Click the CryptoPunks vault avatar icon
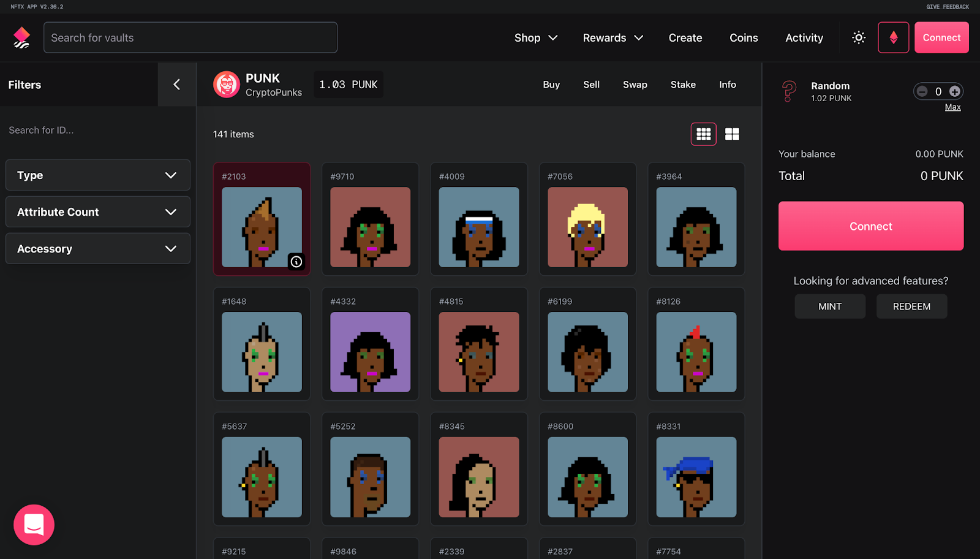The image size is (980, 559). tap(226, 85)
